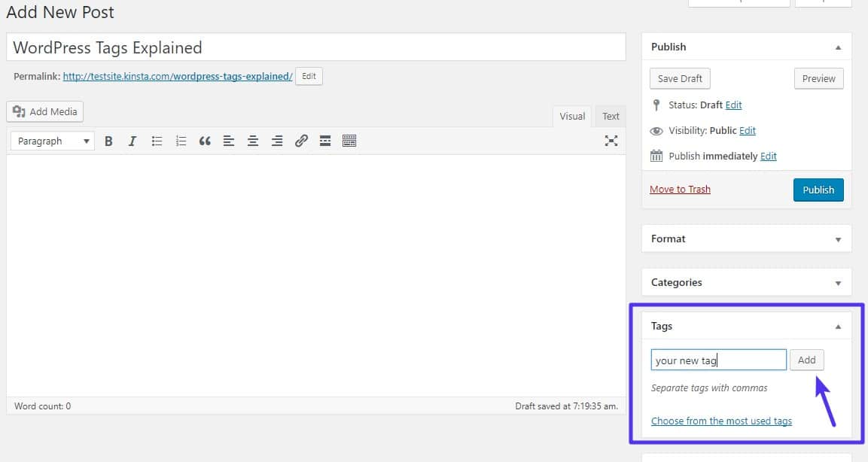Align text to center
Image resolution: width=868 pixels, height=462 pixels.
253,141
